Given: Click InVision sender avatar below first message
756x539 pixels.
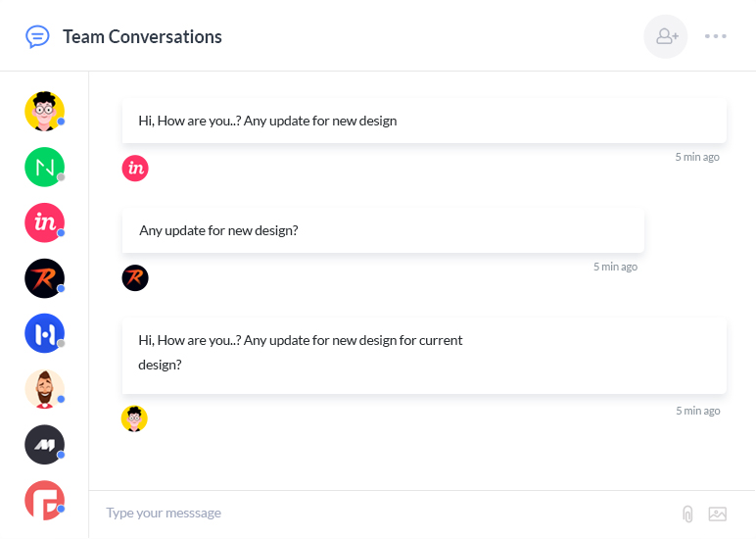Looking at the screenshot, I should tap(135, 169).
